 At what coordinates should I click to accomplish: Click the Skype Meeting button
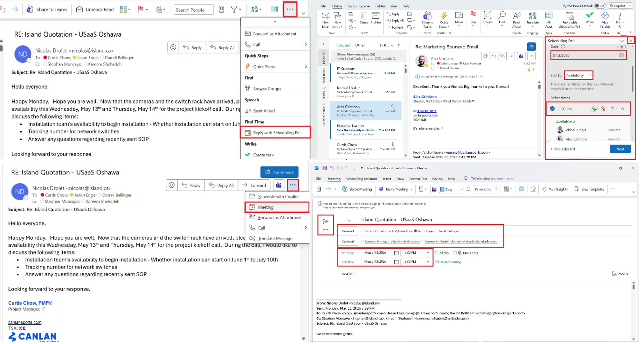click(357, 189)
